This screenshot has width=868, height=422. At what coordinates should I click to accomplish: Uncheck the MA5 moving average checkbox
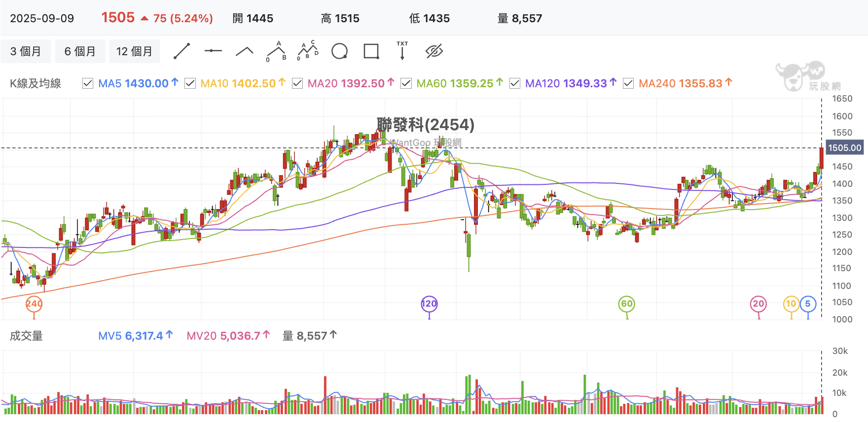pos(88,84)
